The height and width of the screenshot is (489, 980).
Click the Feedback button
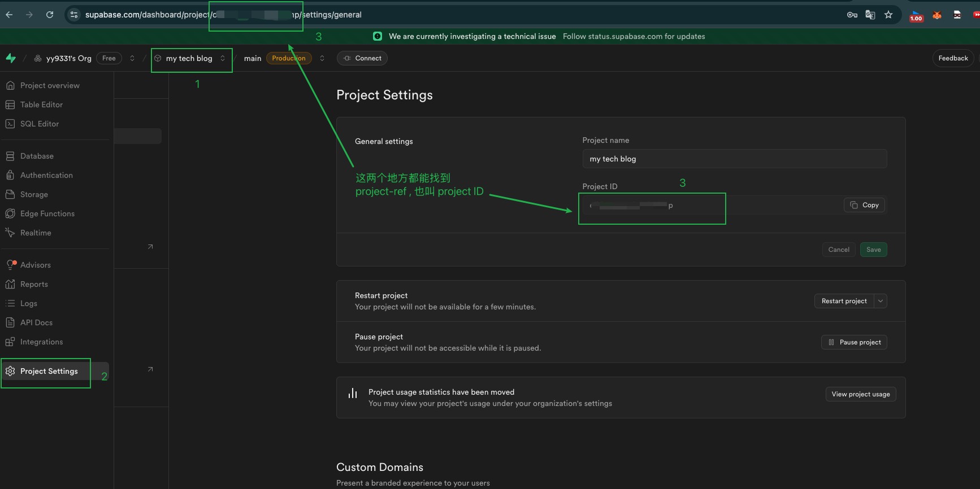point(953,58)
